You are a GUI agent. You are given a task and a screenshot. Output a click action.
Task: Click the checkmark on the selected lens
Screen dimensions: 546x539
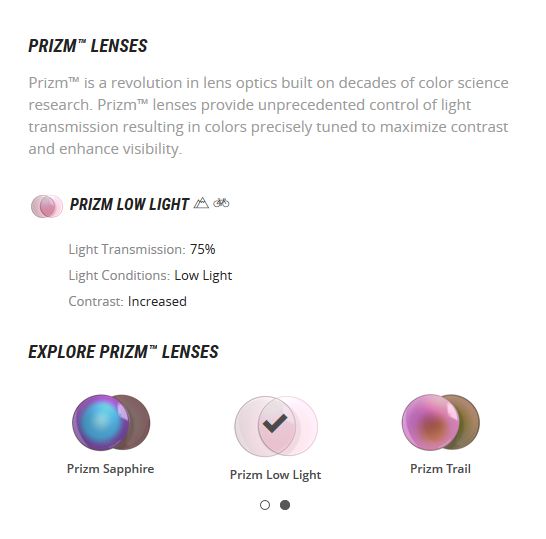click(275, 423)
